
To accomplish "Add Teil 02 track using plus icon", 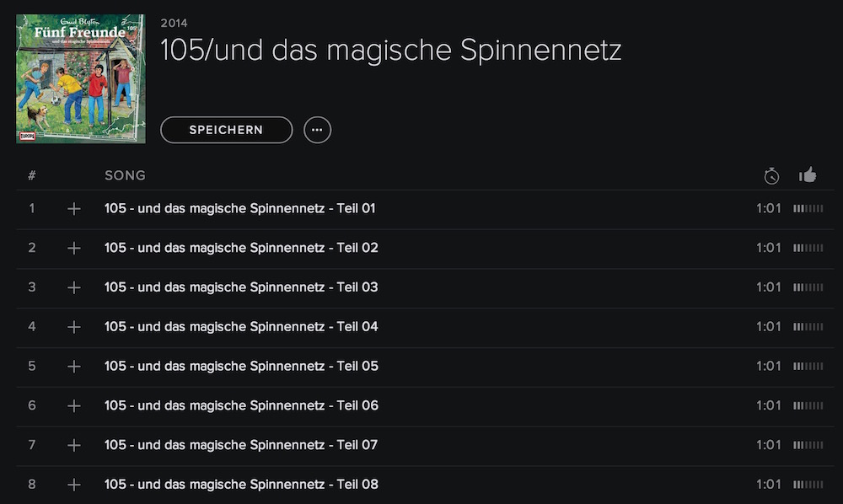I will (74, 249).
